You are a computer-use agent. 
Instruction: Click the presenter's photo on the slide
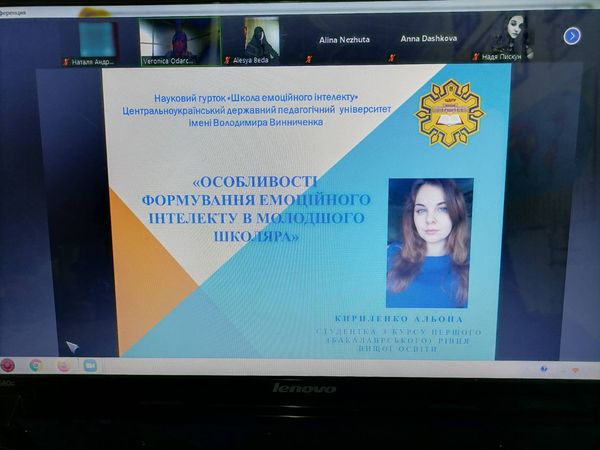[x=429, y=242]
